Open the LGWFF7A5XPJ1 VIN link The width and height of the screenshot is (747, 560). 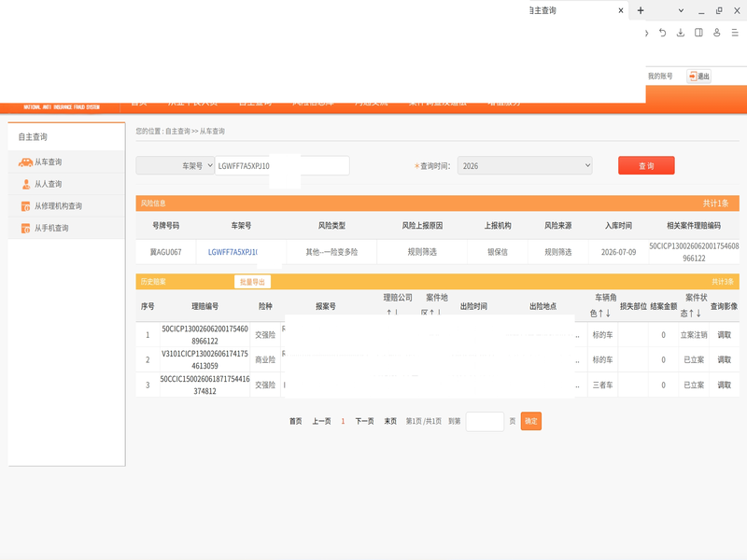[x=233, y=252]
